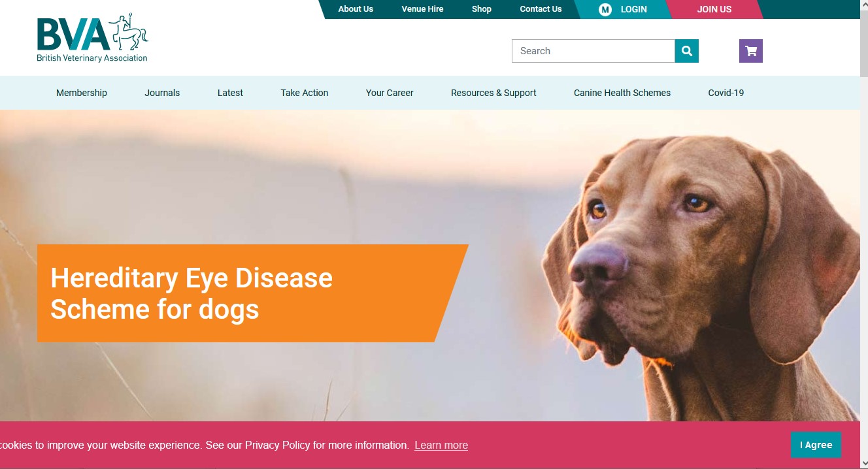Click the JOIN US button
The width and height of the screenshot is (868, 469).
point(714,9)
